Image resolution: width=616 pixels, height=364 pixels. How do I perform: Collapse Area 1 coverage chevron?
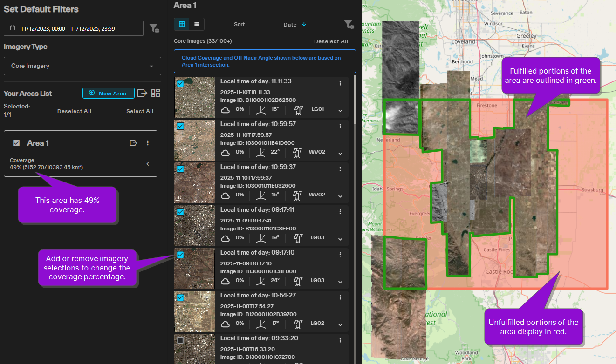pyautogui.click(x=148, y=164)
